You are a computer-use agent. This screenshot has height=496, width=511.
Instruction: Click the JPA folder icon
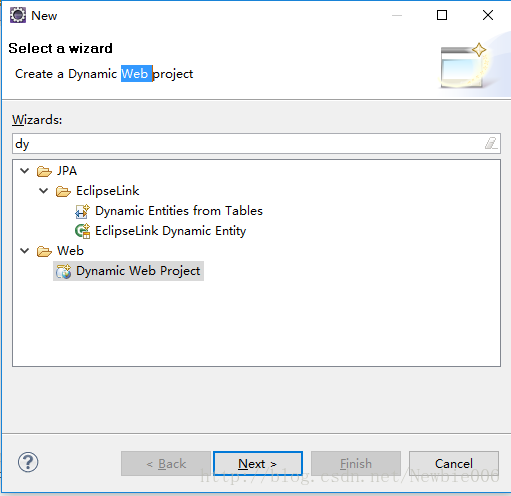point(44,171)
